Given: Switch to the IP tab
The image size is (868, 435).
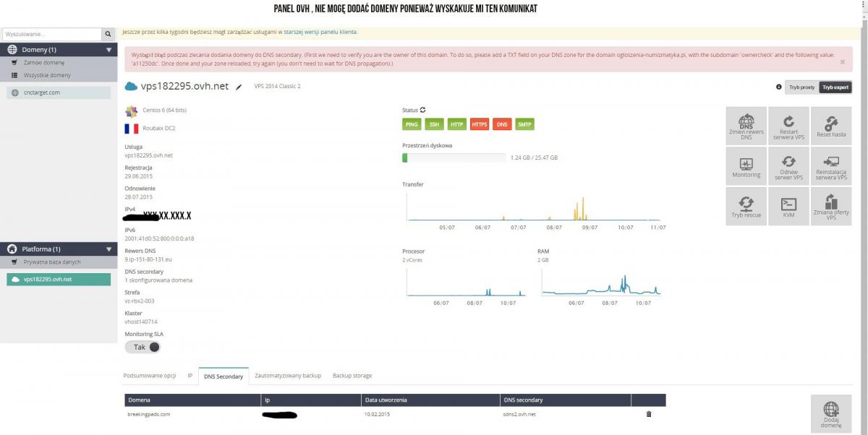Looking at the screenshot, I should click(190, 376).
